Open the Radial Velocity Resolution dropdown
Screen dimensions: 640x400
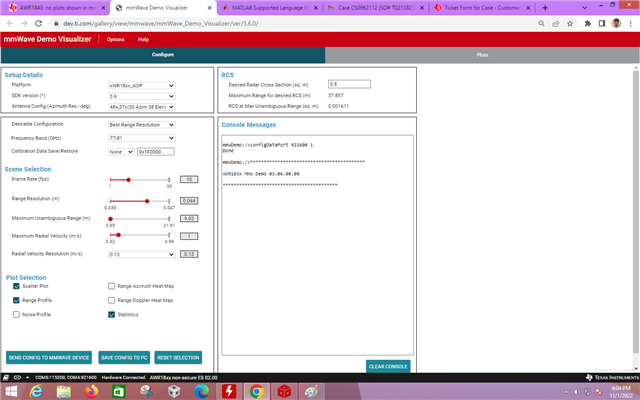[x=142, y=254]
